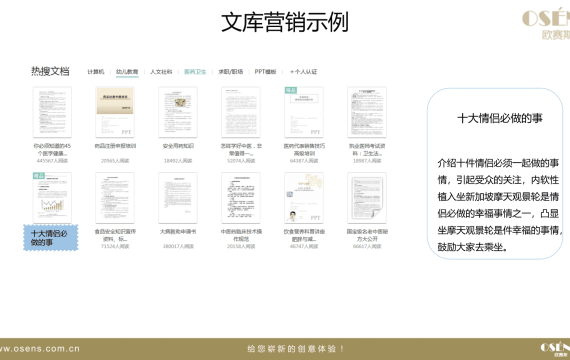570x360 pixels.
Task: Open the 医药代表销售技巧 PPT thumbnail
Action: [x=304, y=112]
